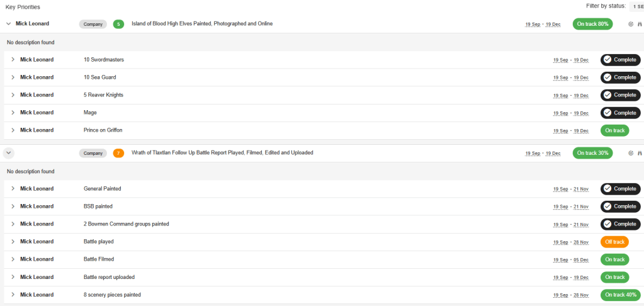This screenshot has width=644, height=306.
Task: Click the Complete checkmark for 10 Swordmasters
Action: pyautogui.click(x=607, y=60)
